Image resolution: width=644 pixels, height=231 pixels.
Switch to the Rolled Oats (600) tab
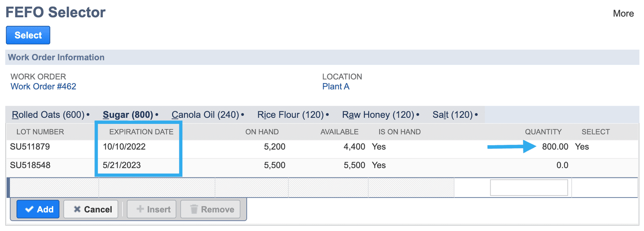(x=48, y=115)
